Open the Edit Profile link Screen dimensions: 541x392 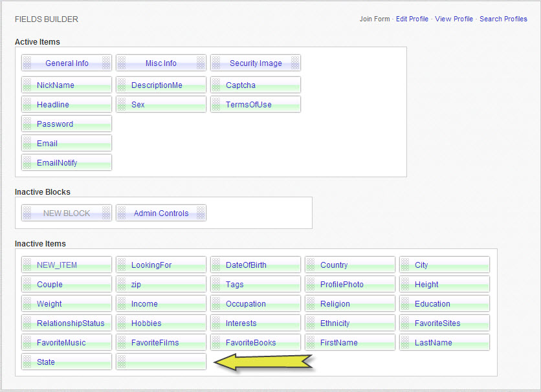pyautogui.click(x=412, y=19)
